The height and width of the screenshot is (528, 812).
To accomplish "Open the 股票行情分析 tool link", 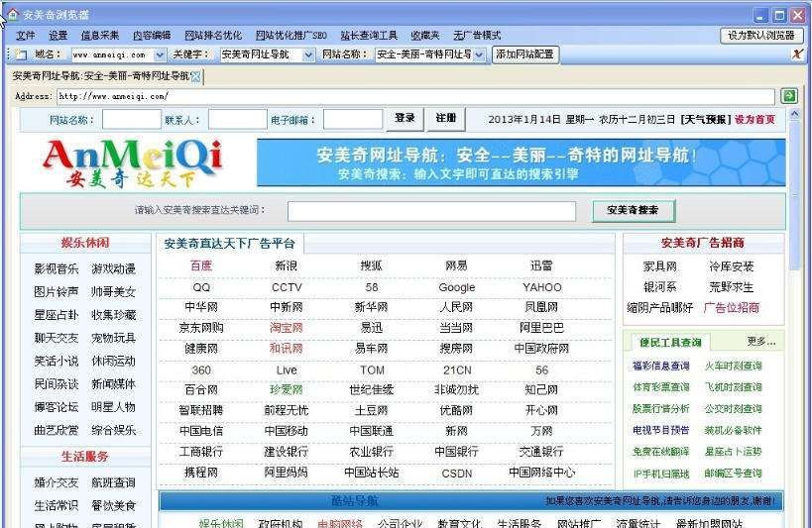I will point(660,408).
